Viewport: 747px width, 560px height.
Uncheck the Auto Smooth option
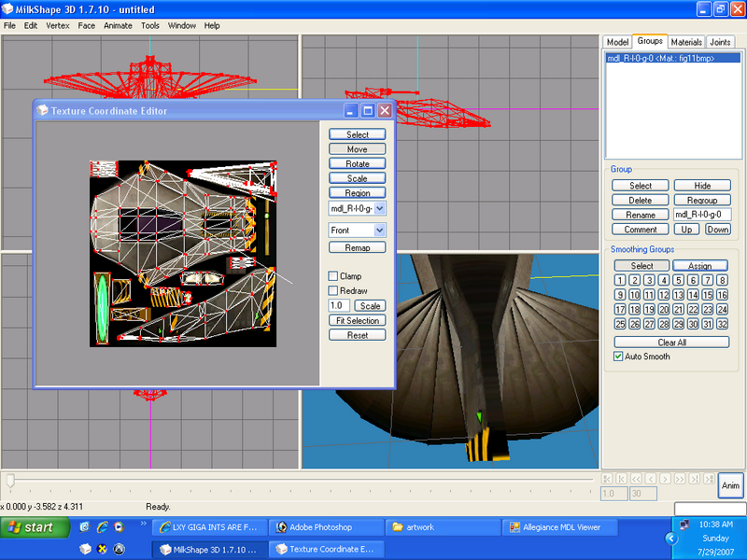click(618, 357)
